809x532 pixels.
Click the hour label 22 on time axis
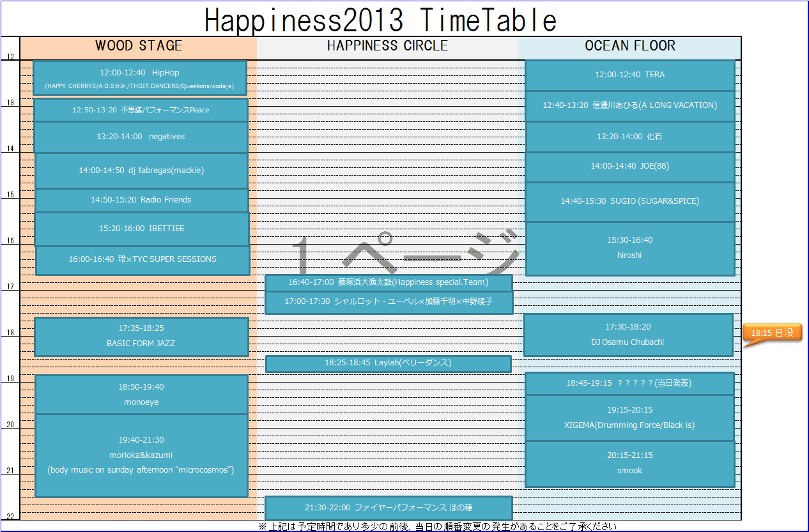[x=10, y=516]
